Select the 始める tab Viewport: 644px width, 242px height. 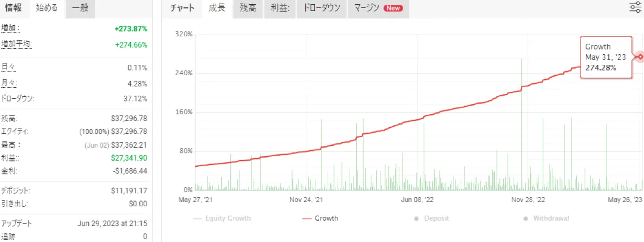tap(47, 8)
